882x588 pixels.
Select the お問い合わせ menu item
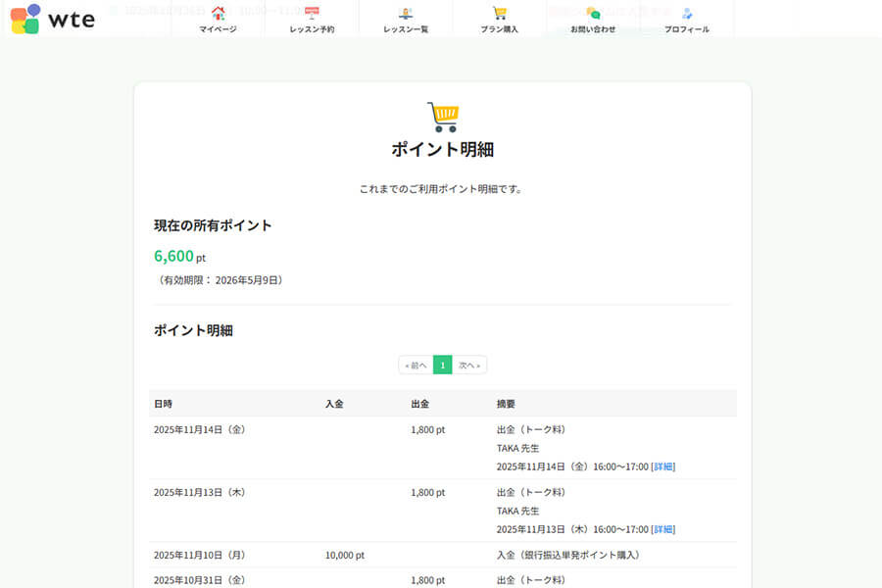594,28
